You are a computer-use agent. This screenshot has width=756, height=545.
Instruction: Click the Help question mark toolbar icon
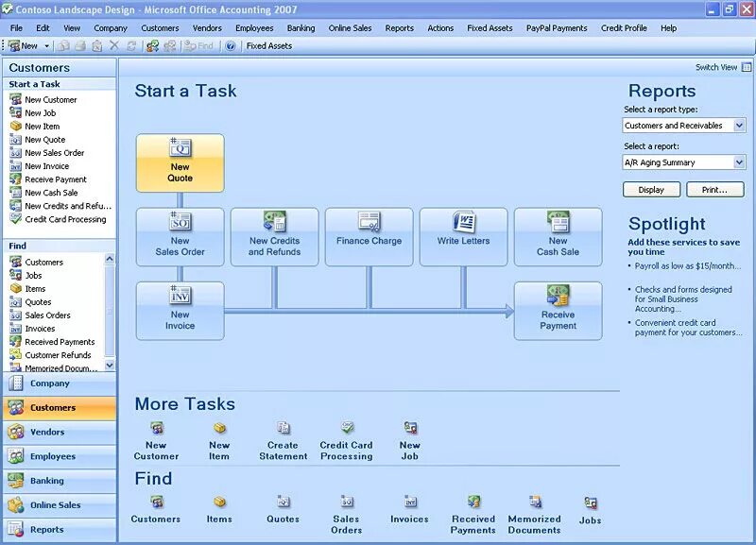click(x=231, y=45)
